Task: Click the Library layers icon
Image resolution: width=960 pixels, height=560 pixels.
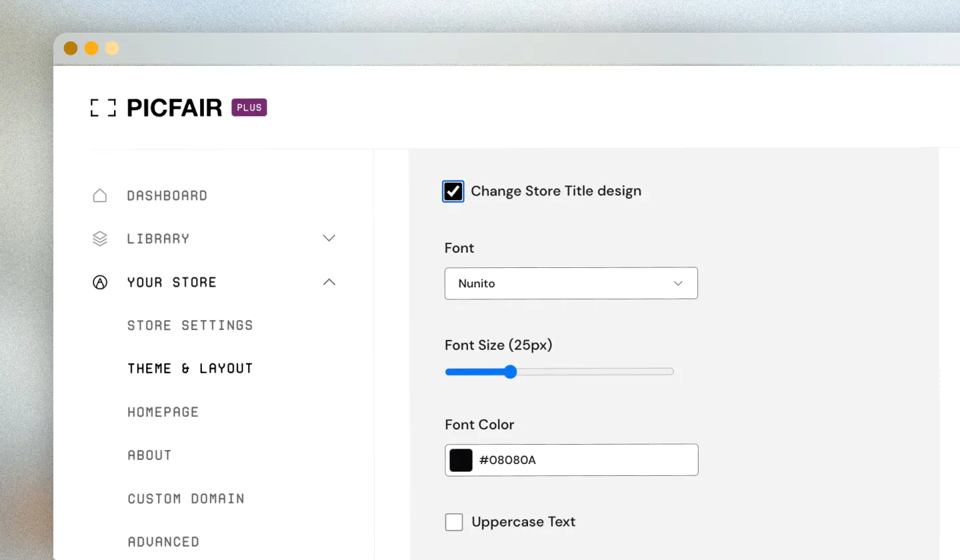Action: (99, 239)
